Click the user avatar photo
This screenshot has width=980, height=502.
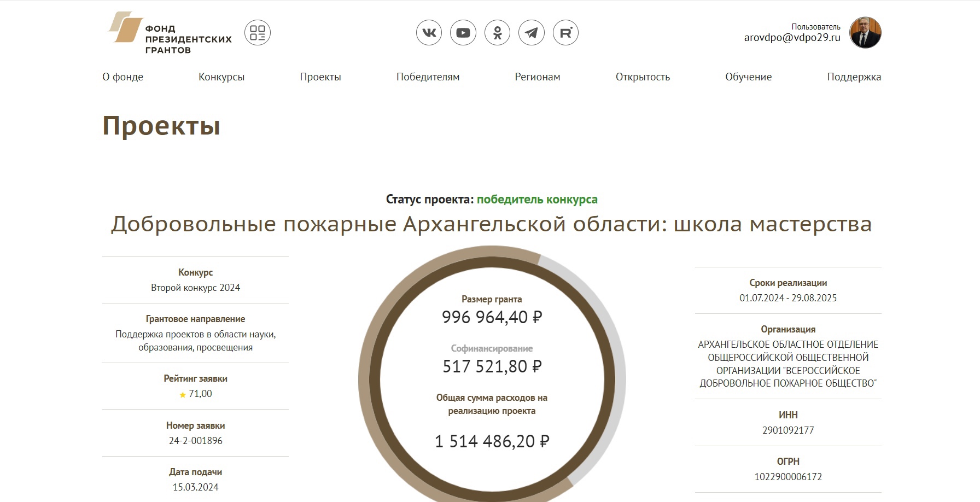click(865, 32)
